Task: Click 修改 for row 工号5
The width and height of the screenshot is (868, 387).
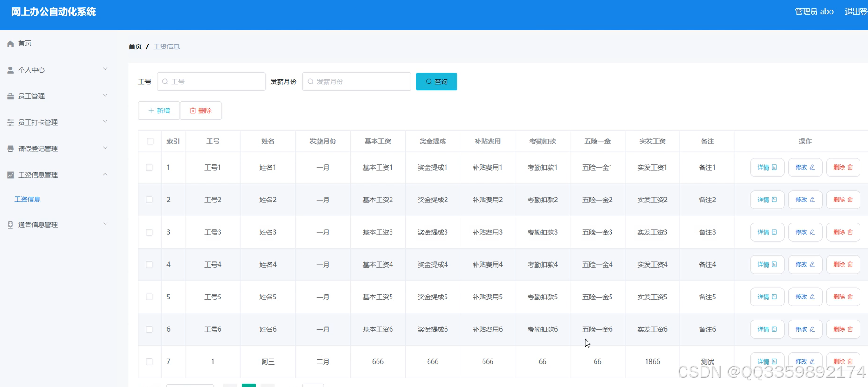Action: [805, 297]
